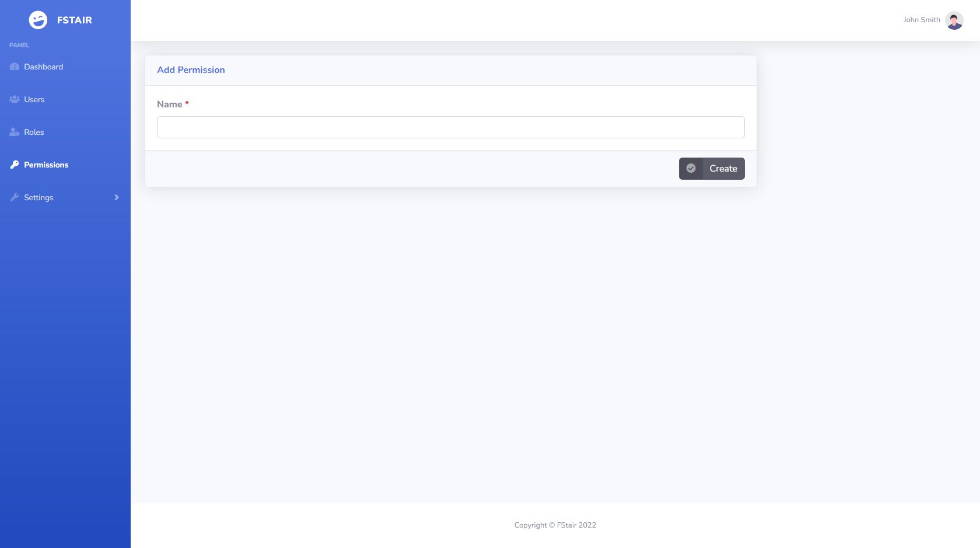Viewport: 980px width, 548px height.
Task: Click the FStair smiley logo icon
Action: pyautogui.click(x=38, y=20)
